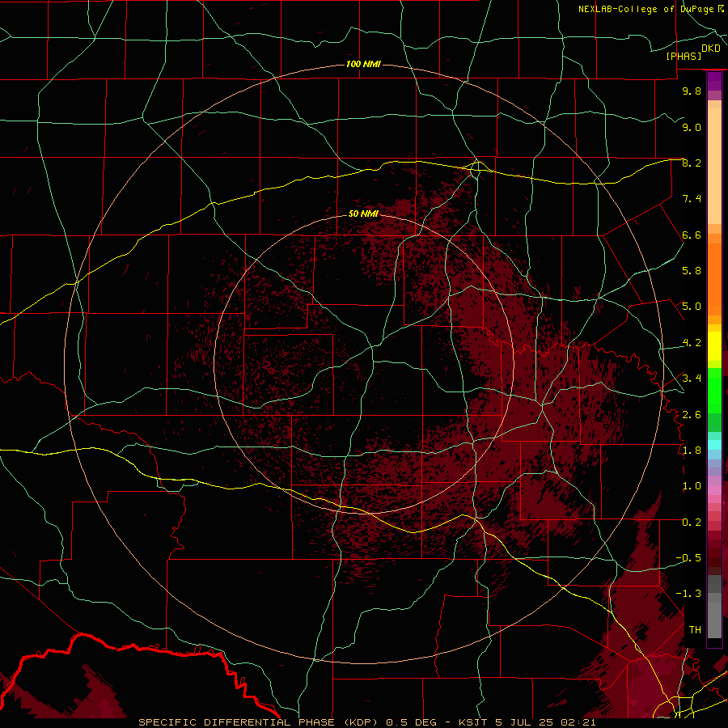
Task: Click the 5.0 value on the color scale
Action: coord(692,307)
